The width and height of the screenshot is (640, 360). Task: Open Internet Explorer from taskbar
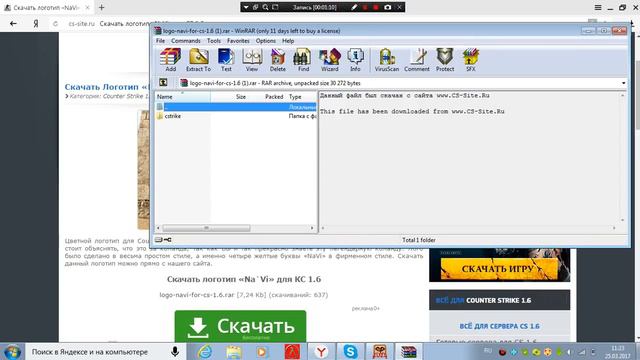click(x=204, y=351)
